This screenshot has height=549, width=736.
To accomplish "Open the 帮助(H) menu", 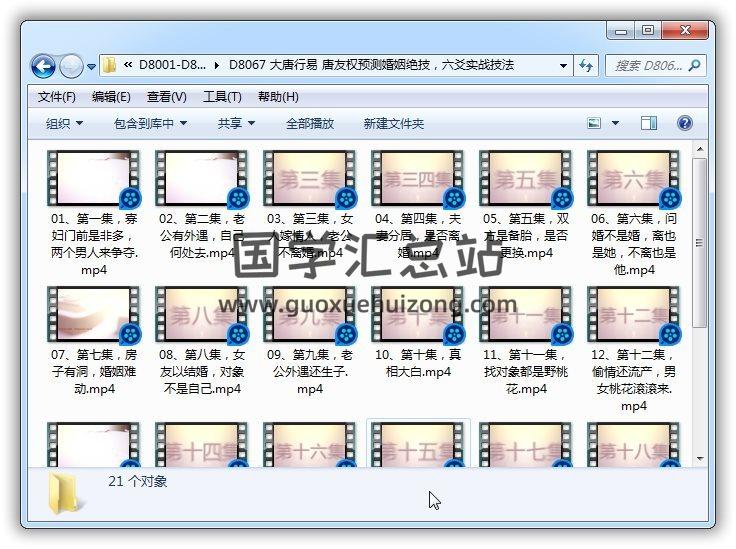I will 278,97.
